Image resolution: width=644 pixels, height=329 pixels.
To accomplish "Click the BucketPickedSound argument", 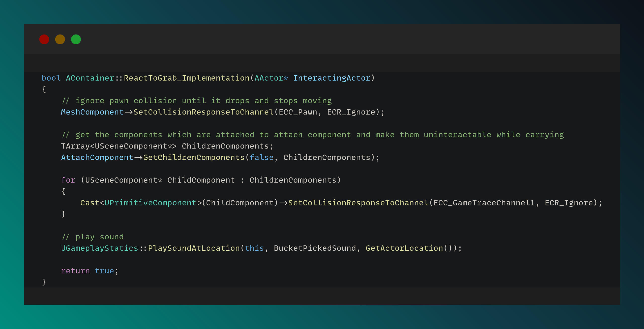I will pos(315,248).
